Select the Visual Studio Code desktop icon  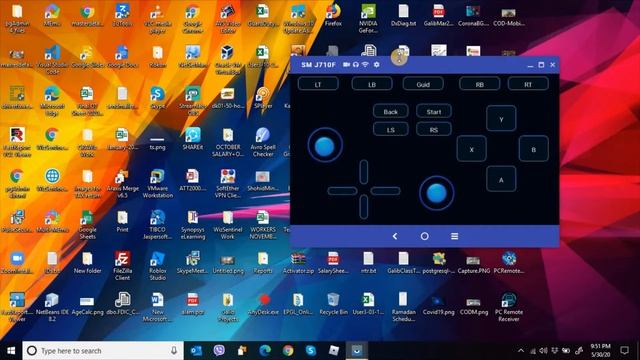click(52, 60)
